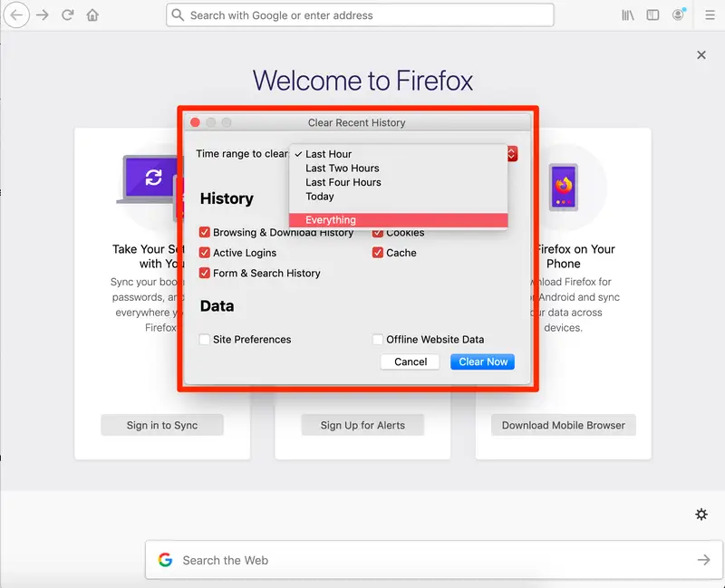Click the Google logo in web search
This screenshot has height=588, width=725.
click(x=165, y=560)
